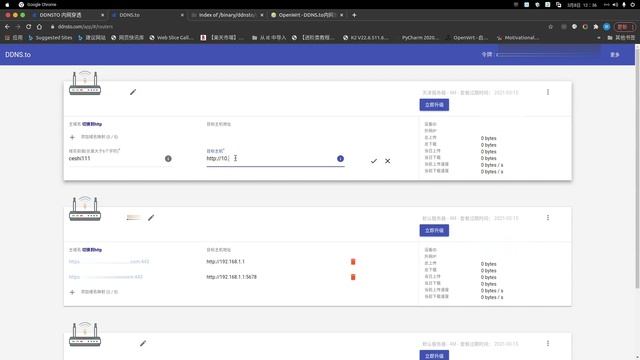Click second router device image
Screen dimensions: 640x360
coord(85,209)
